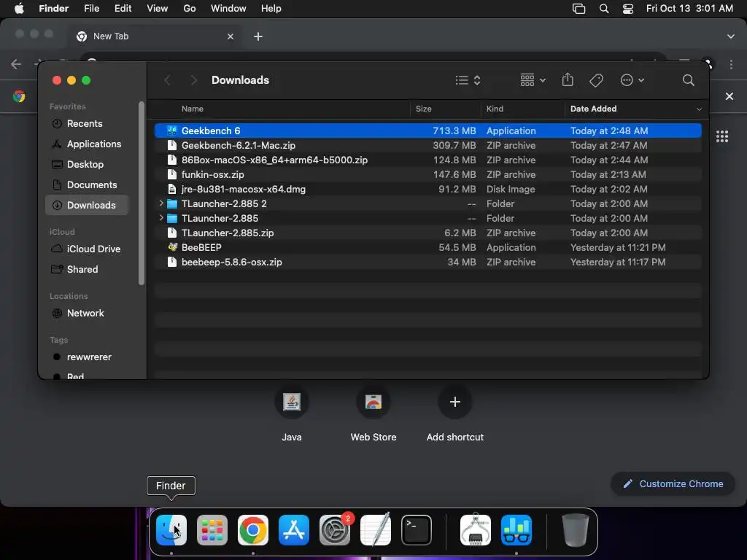Select jre-8u381-macosx-x64.dmg file
Viewport: 747px width, 560px height.
coord(427,189)
